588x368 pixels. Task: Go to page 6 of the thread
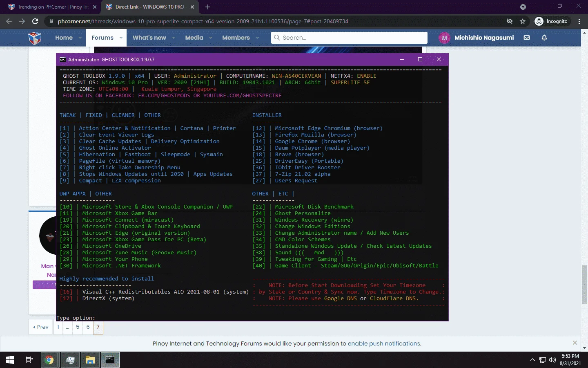click(88, 327)
